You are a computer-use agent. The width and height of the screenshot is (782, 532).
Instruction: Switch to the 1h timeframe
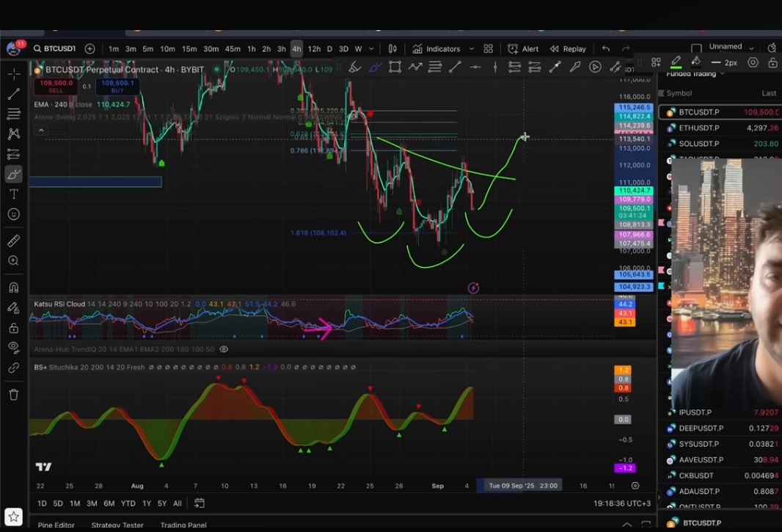pyautogui.click(x=252, y=49)
